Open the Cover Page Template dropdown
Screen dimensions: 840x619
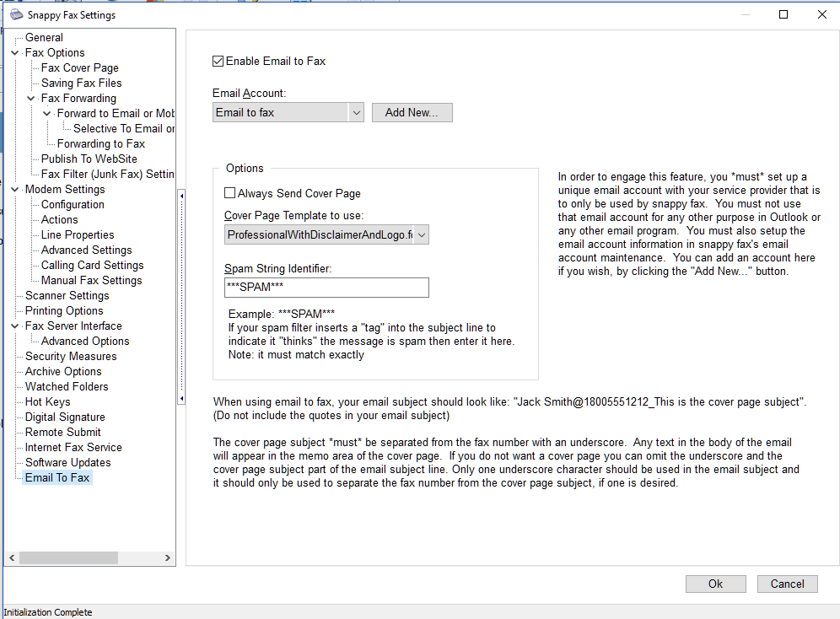click(422, 234)
